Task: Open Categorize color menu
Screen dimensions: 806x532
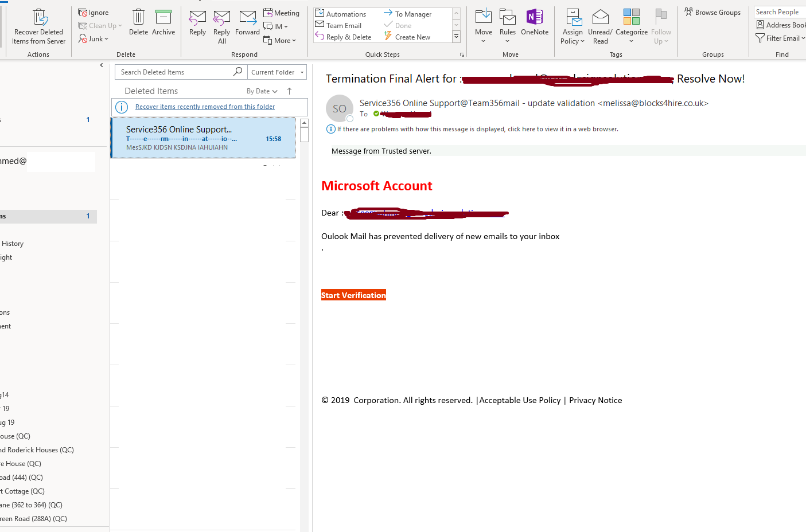Action: click(x=632, y=26)
